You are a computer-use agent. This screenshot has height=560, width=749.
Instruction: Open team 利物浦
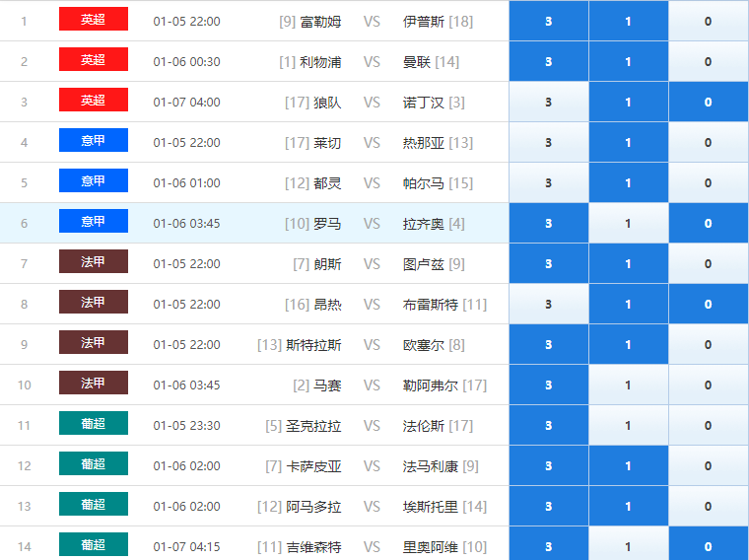pyautogui.click(x=320, y=62)
